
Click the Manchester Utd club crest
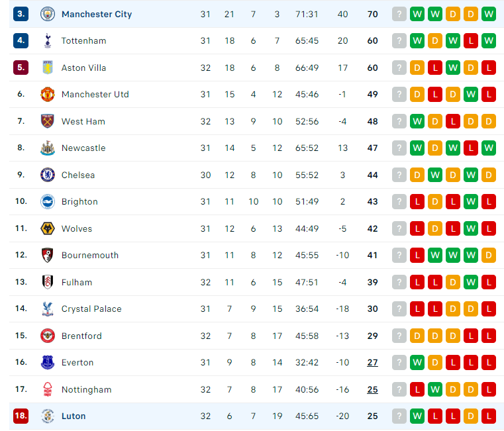tap(48, 94)
